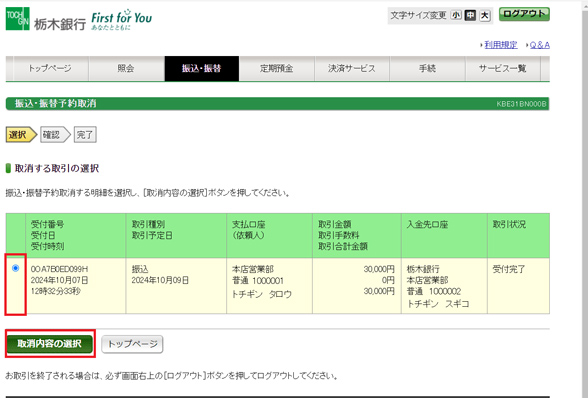Click the scheduled date 2024年10月09日

(160, 280)
